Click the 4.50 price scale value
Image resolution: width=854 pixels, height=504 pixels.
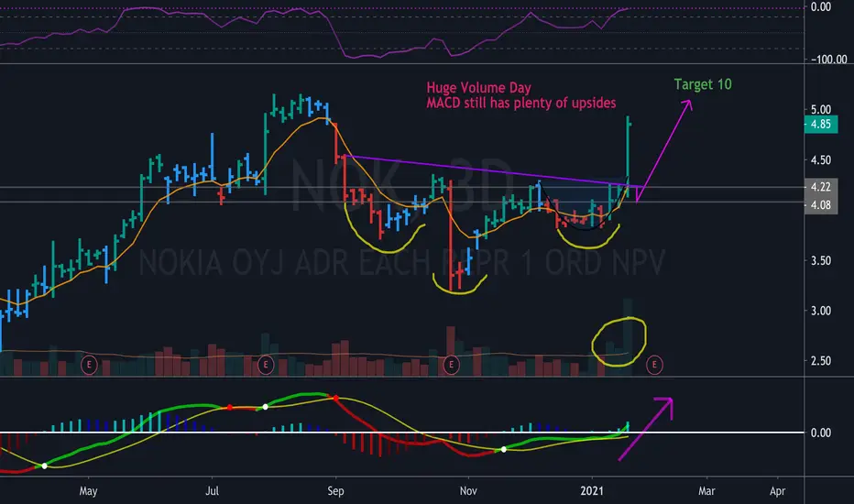(x=821, y=160)
